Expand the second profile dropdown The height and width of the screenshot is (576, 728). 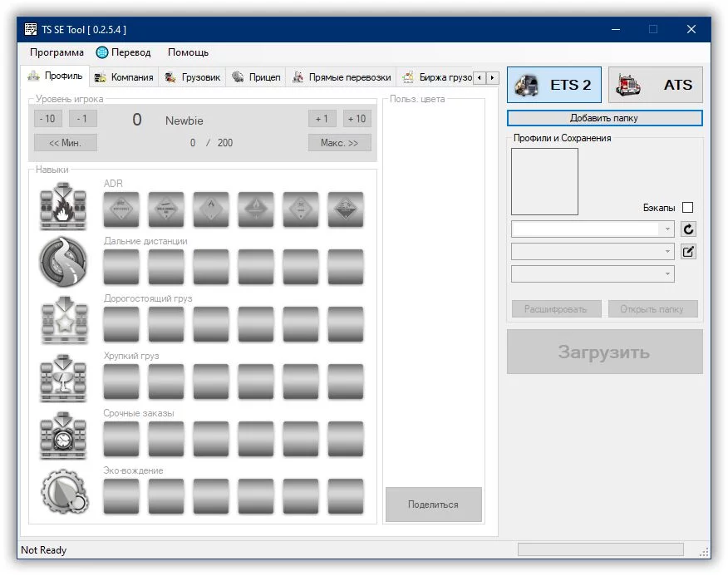667,251
